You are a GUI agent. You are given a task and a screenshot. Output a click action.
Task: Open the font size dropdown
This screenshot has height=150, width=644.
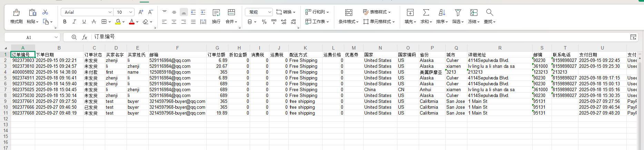[x=131, y=12]
